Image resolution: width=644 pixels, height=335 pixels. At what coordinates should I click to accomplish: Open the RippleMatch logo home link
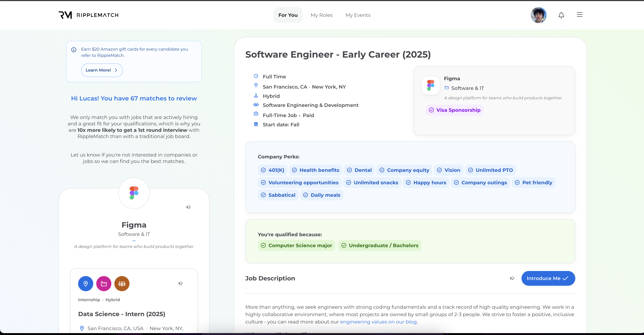[x=89, y=15]
